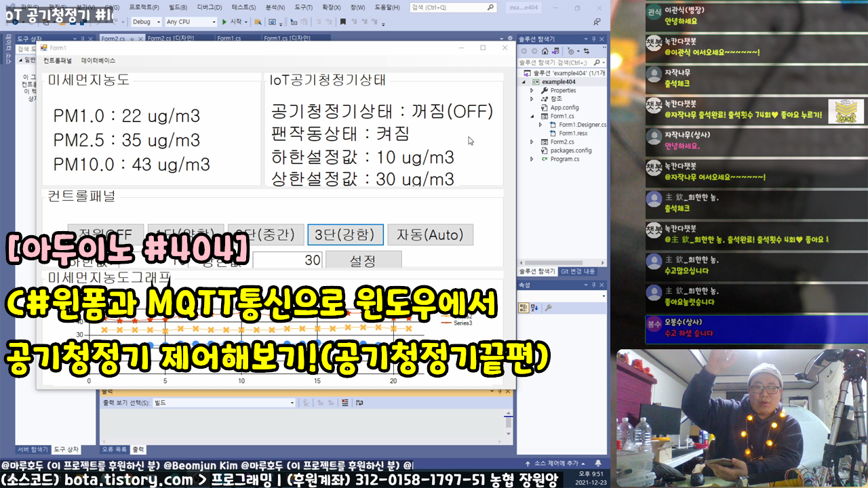
Task: Open the 프로젝트(P) menu
Action: pyautogui.click(x=144, y=7)
